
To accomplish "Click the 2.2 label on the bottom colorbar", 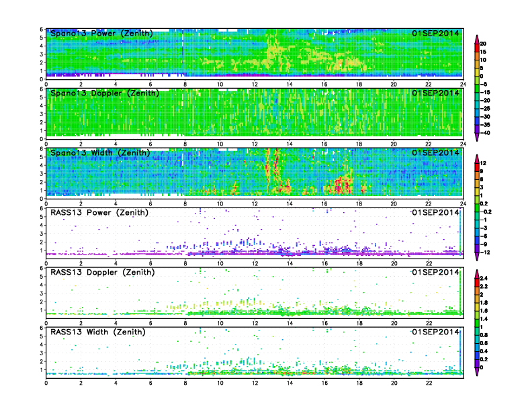I will (484, 286).
